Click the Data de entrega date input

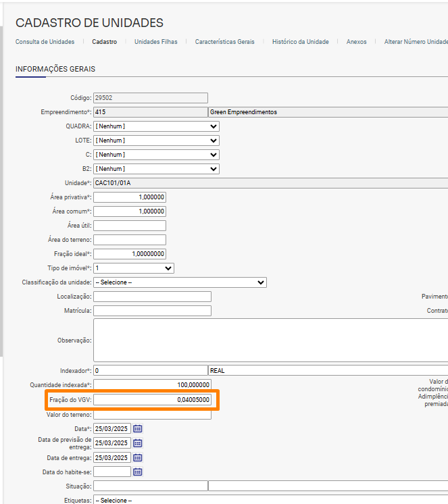[x=112, y=457]
